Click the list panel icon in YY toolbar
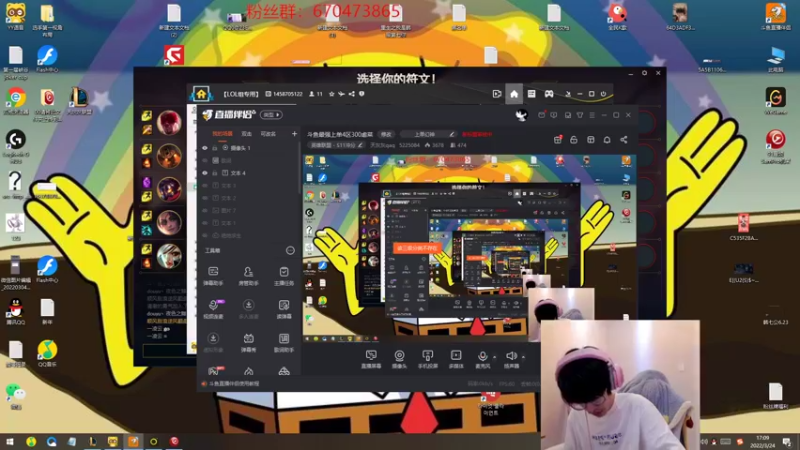Image resolution: width=800 pixels, height=450 pixels. pyautogui.click(x=531, y=94)
